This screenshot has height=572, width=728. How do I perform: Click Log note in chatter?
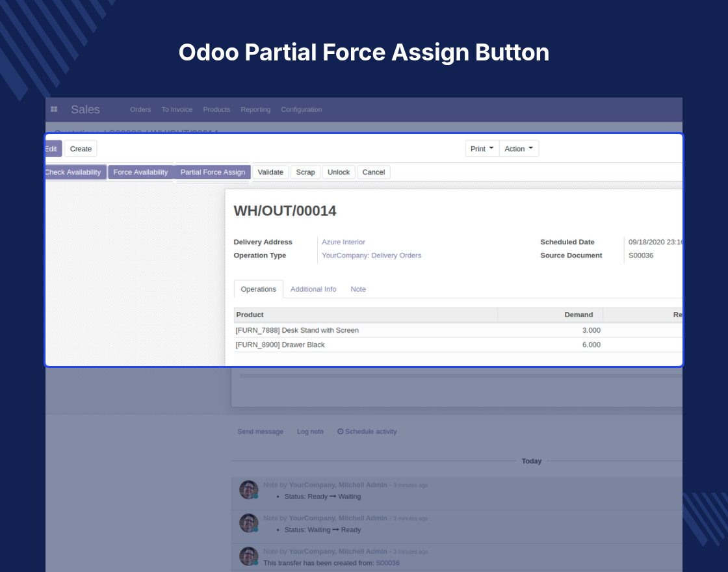click(x=310, y=432)
